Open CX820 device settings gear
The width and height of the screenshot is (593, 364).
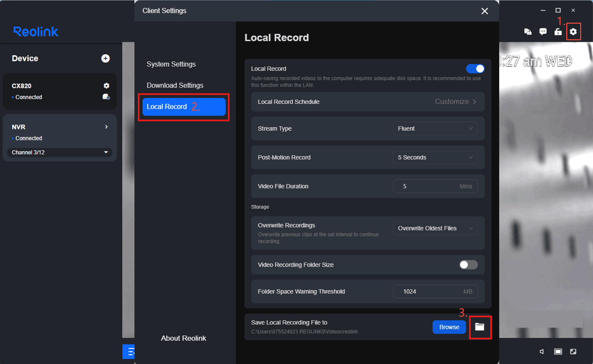coord(106,86)
